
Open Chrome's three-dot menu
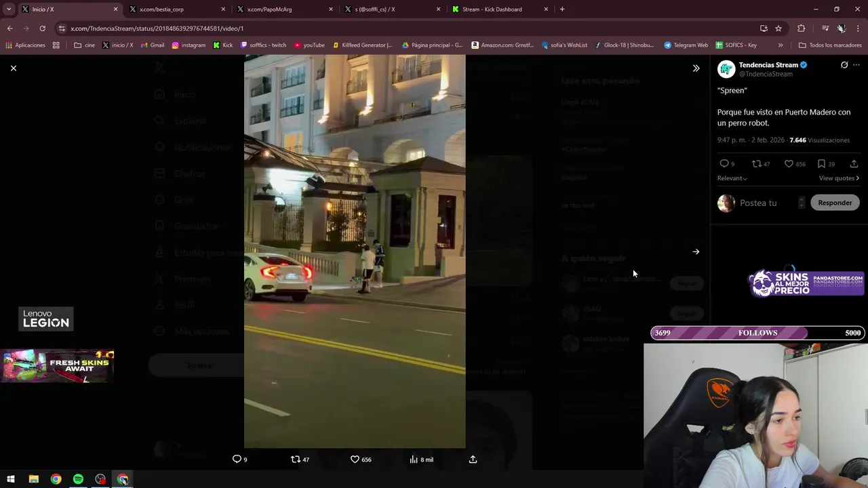[x=859, y=28]
